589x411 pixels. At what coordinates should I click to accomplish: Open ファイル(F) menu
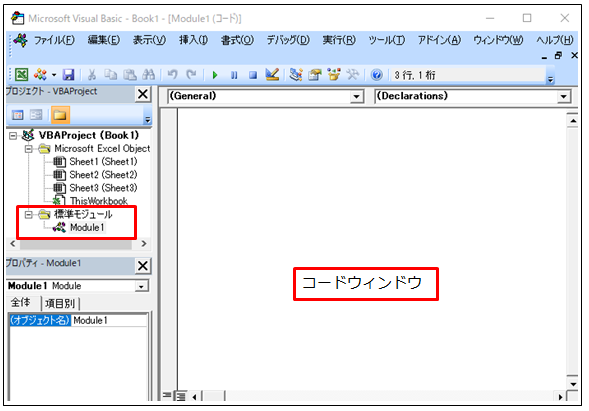coord(54,40)
